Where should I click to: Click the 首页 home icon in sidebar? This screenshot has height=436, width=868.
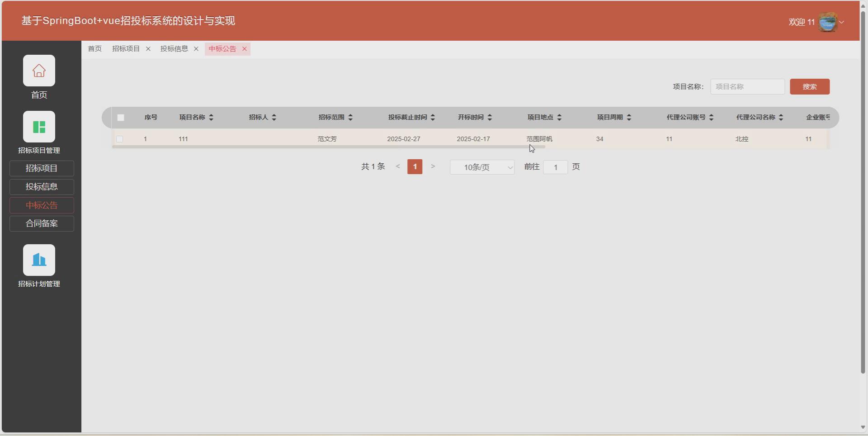[39, 71]
